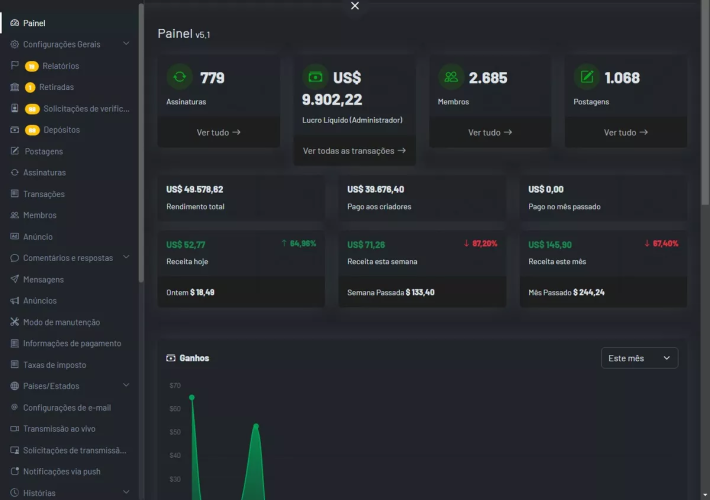Close the panel with the top X
710x500 pixels.
(354, 6)
